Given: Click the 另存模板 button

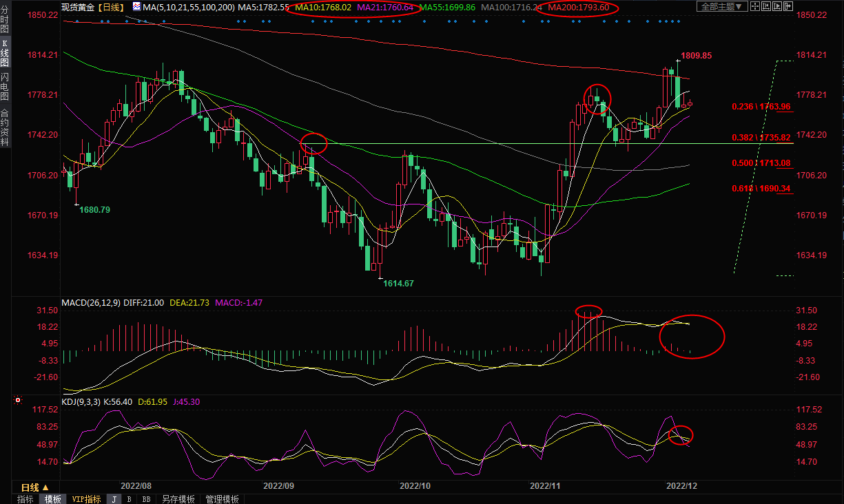Looking at the screenshot, I should point(178,499).
